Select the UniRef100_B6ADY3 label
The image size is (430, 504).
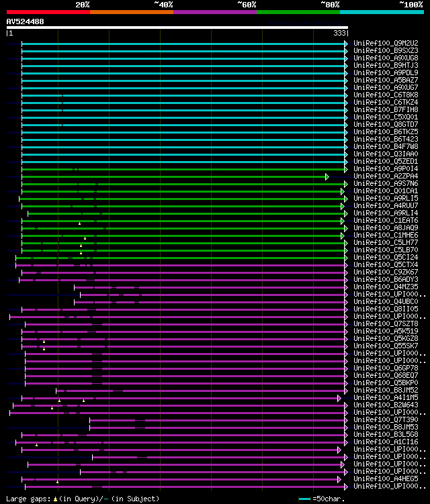coord(386,280)
